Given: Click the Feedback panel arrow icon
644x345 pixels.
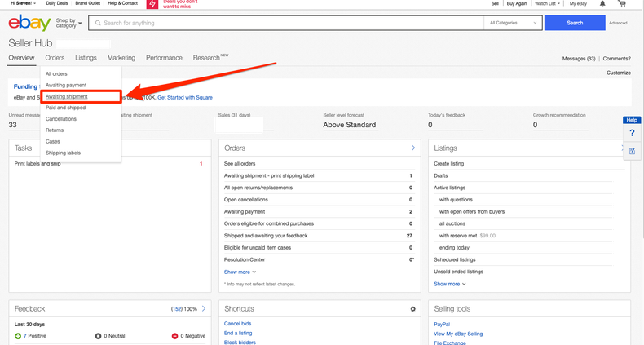Looking at the screenshot, I should pyautogui.click(x=204, y=309).
